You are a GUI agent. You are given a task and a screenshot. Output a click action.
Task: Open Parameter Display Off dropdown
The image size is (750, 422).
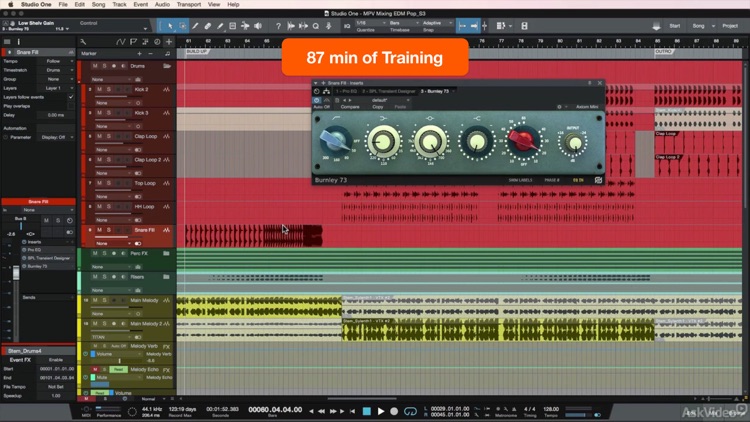(56, 137)
